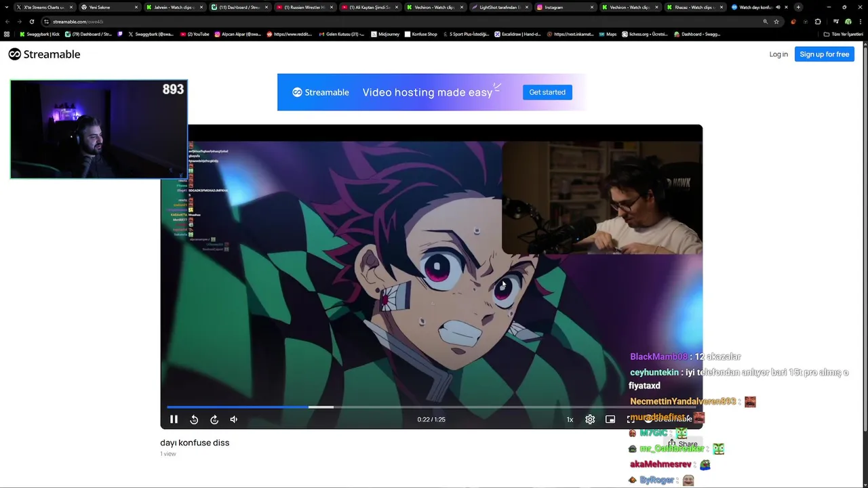Click the Streamable logo in header
Viewport: 868px width, 488px height.
click(44, 54)
